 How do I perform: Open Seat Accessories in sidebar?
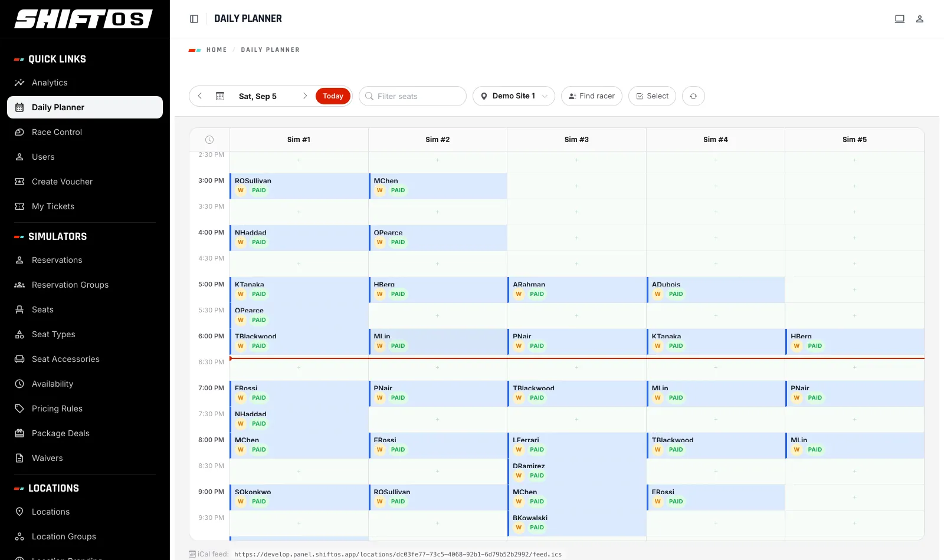click(x=85, y=359)
